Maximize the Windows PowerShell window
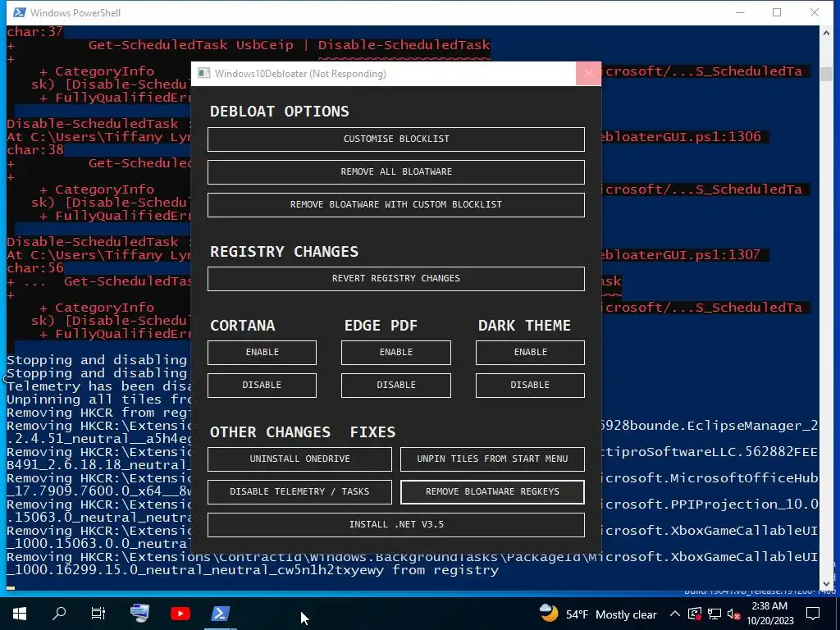The height and width of the screenshot is (630, 840). point(777,12)
